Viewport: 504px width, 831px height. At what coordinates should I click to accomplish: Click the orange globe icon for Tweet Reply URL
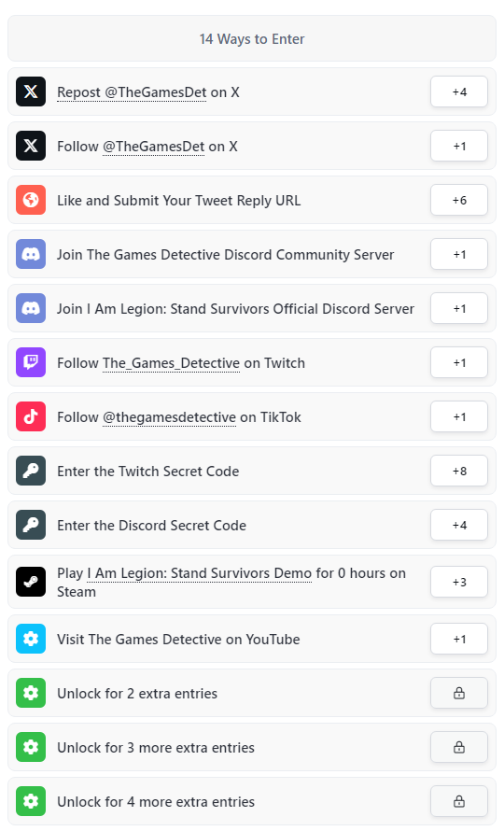(x=31, y=200)
